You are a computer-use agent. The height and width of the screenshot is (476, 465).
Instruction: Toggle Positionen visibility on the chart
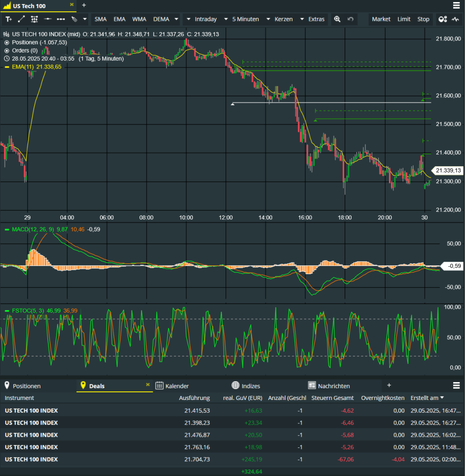tap(7, 42)
